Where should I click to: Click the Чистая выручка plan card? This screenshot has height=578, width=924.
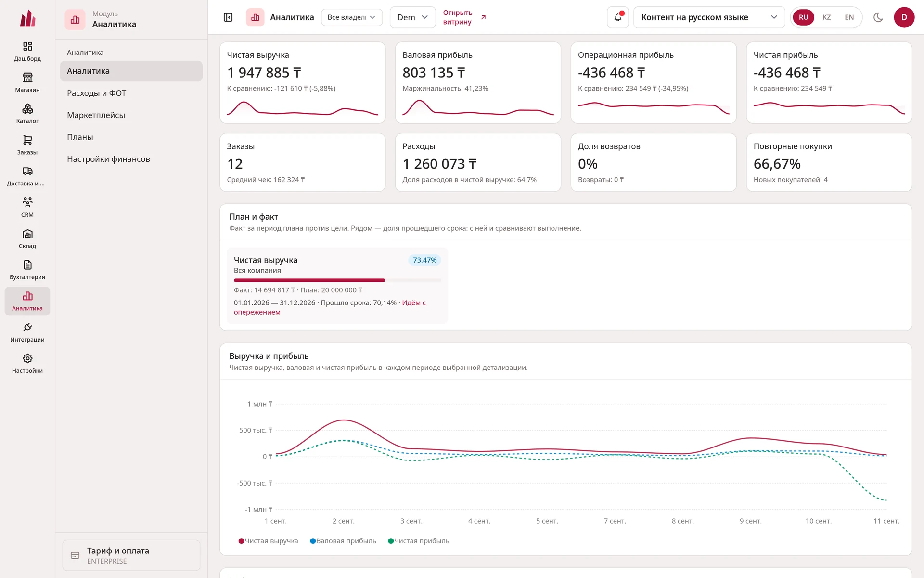[x=337, y=285]
